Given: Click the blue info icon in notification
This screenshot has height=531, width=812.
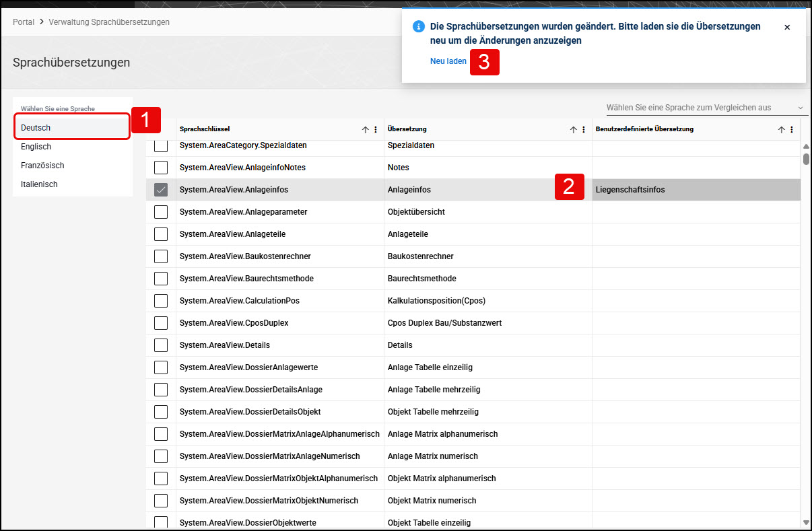Looking at the screenshot, I should (x=418, y=27).
